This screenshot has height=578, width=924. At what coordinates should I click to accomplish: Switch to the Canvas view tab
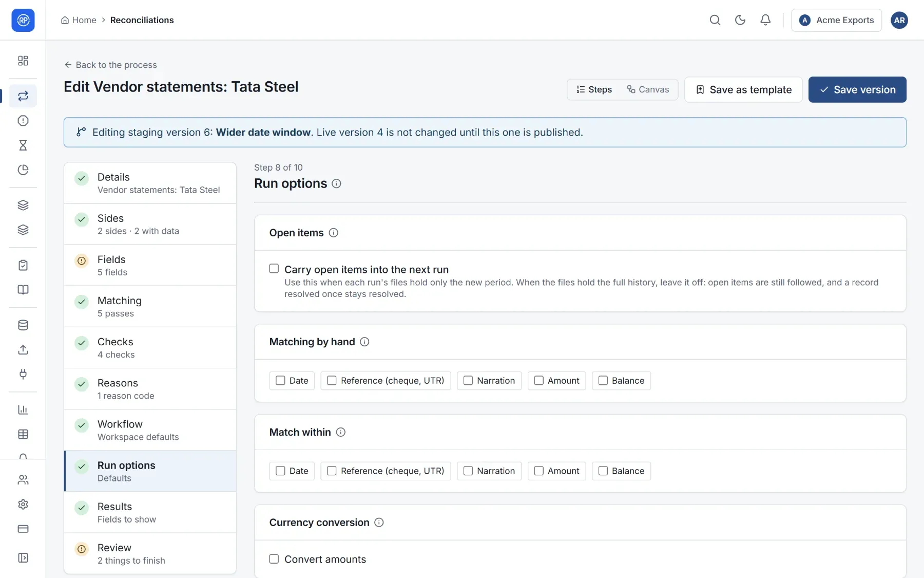[x=648, y=89]
